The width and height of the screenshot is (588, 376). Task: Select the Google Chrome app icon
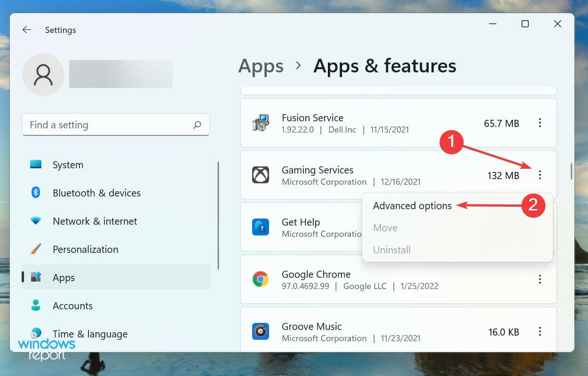click(260, 280)
